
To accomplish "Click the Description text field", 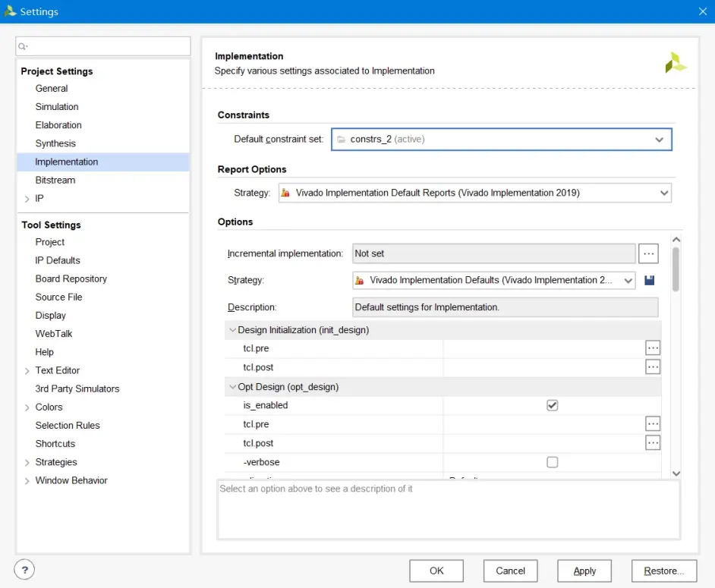I will point(506,307).
